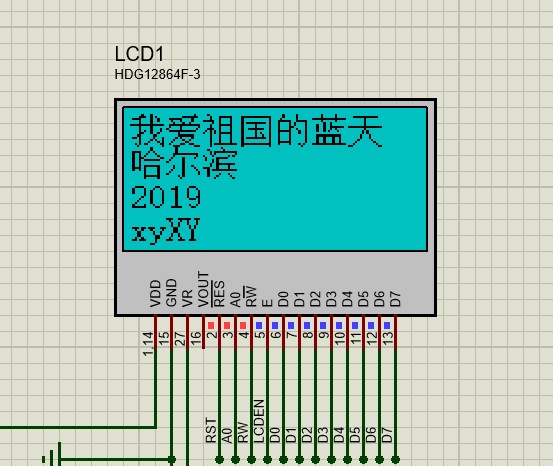Select the D0 net label below the LCD
This screenshot has height=466, width=553.
274,435
